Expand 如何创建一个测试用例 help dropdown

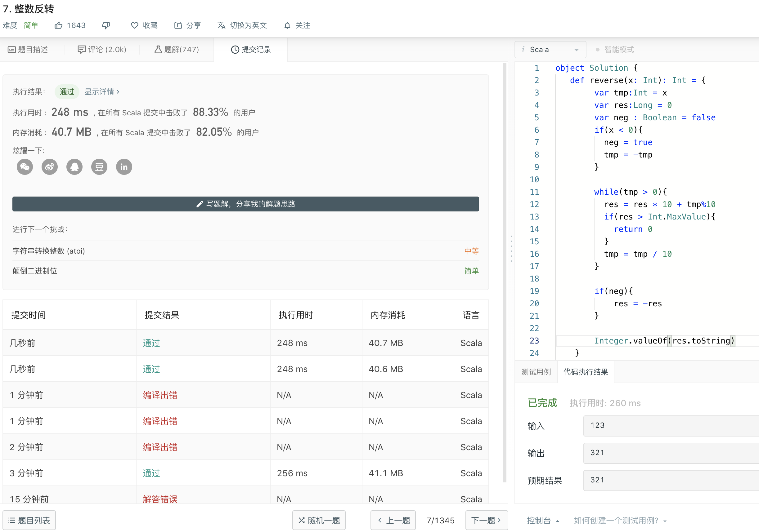[x=620, y=521]
